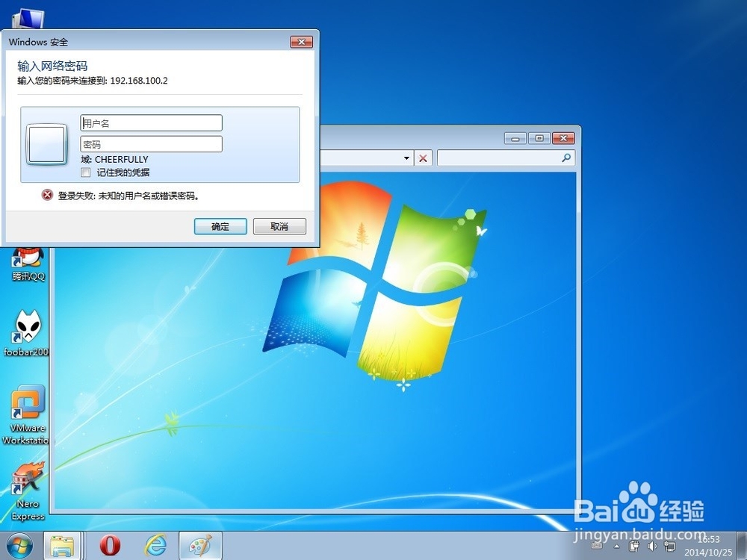Minimize the background Explorer window
Screen dimensions: 747x560
[515, 138]
